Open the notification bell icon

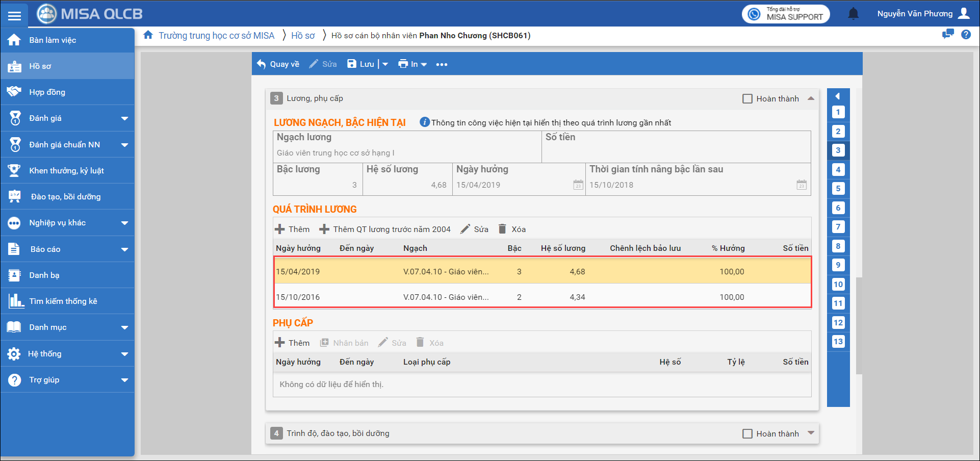(853, 14)
